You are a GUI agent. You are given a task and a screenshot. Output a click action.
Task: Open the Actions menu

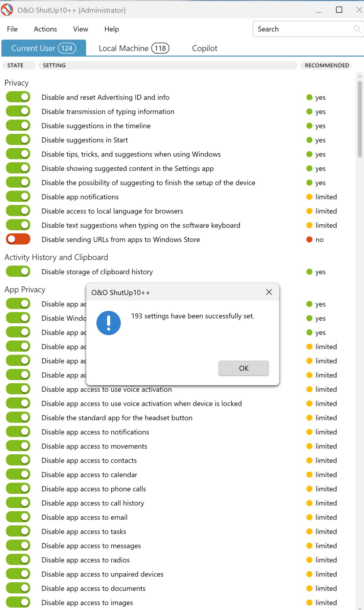click(x=45, y=29)
